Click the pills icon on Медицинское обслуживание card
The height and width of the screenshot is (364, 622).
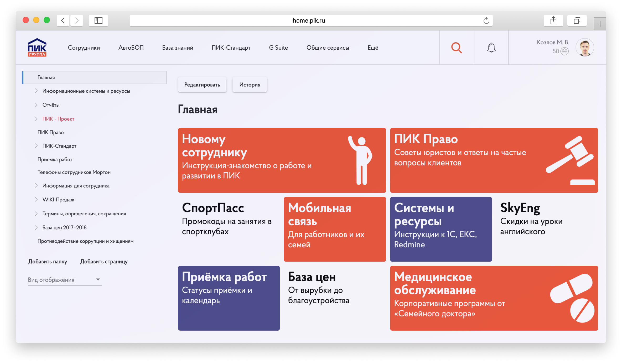pyautogui.click(x=572, y=298)
